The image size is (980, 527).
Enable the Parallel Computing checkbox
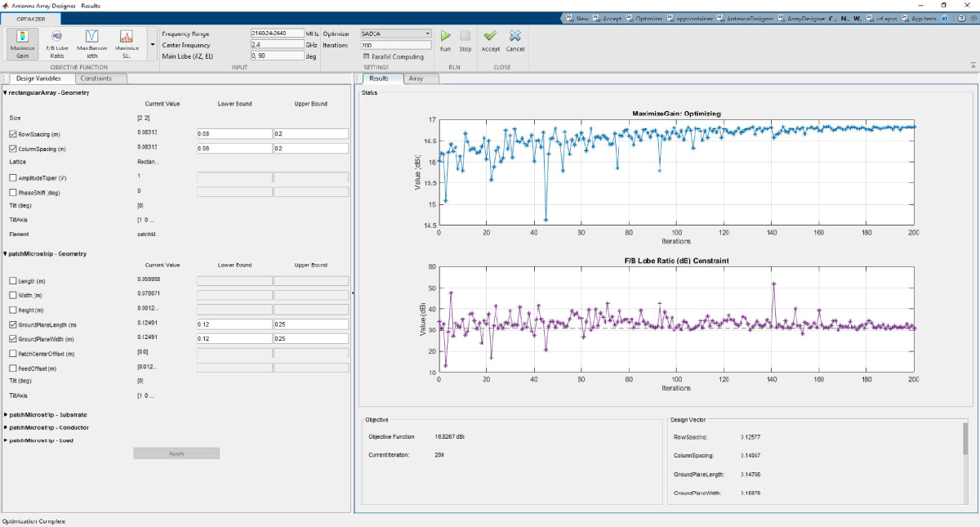tap(366, 57)
